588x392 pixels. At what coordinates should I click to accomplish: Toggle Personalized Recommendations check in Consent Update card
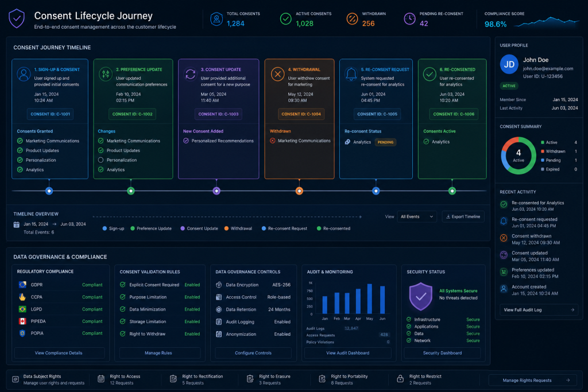tap(186, 141)
